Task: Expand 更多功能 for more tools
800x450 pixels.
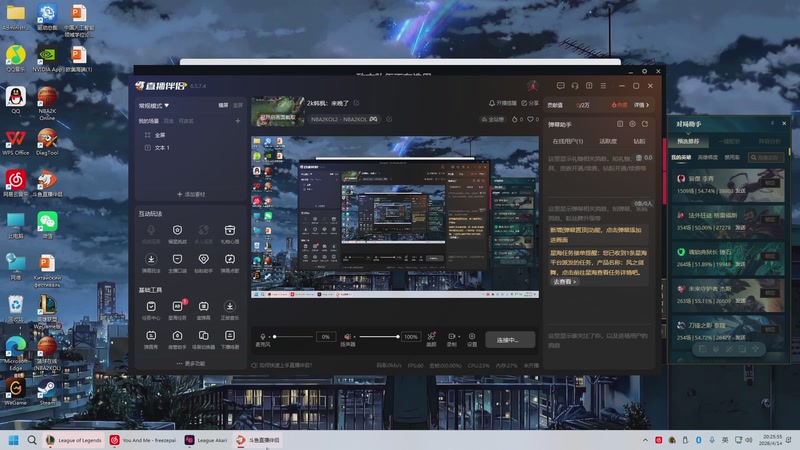Action: (190, 364)
